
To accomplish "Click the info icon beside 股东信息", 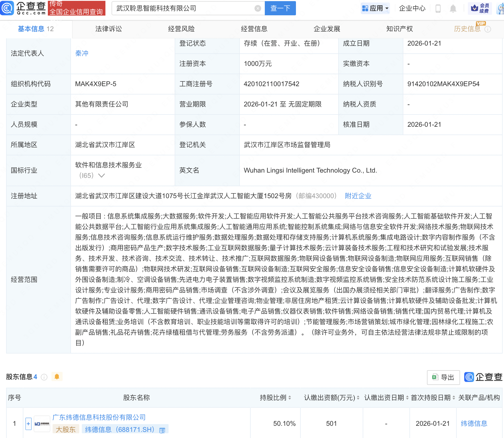I will tap(44, 377).
